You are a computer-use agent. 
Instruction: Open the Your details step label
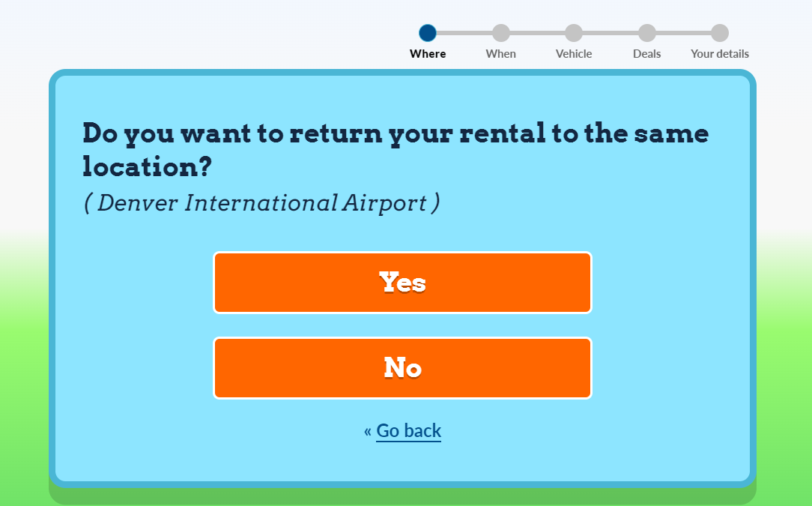[720, 54]
